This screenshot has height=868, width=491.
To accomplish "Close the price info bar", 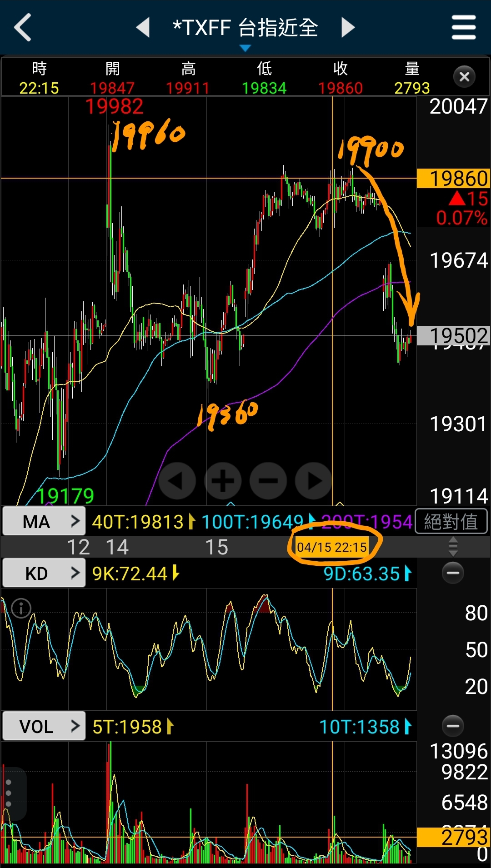I will pyautogui.click(x=464, y=77).
